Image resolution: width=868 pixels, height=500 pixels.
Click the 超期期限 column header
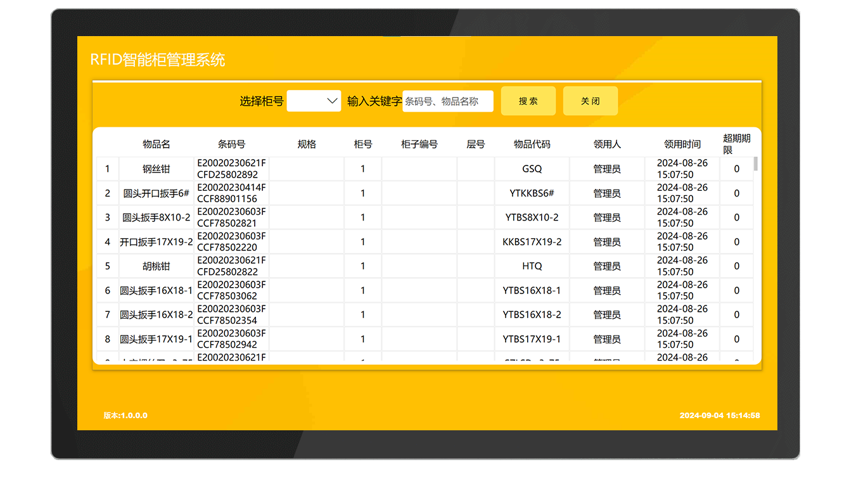pos(736,144)
